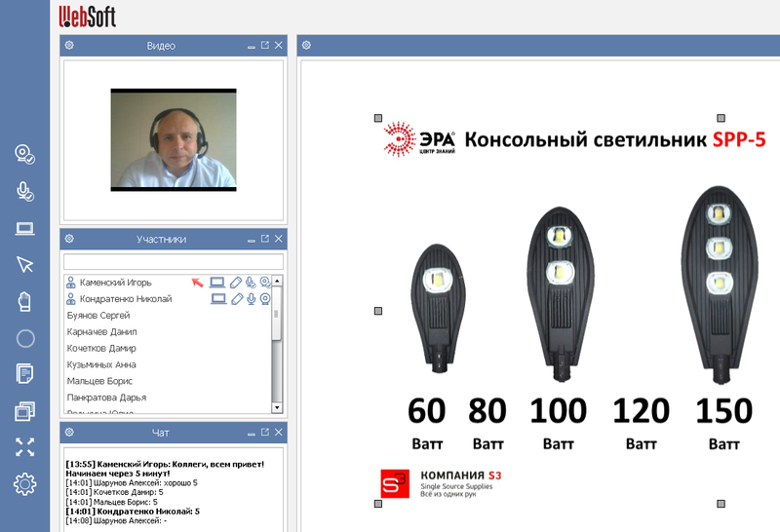Select participant Карначев Данил
The height and width of the screenshot is (532, 780).
[102, 331]
